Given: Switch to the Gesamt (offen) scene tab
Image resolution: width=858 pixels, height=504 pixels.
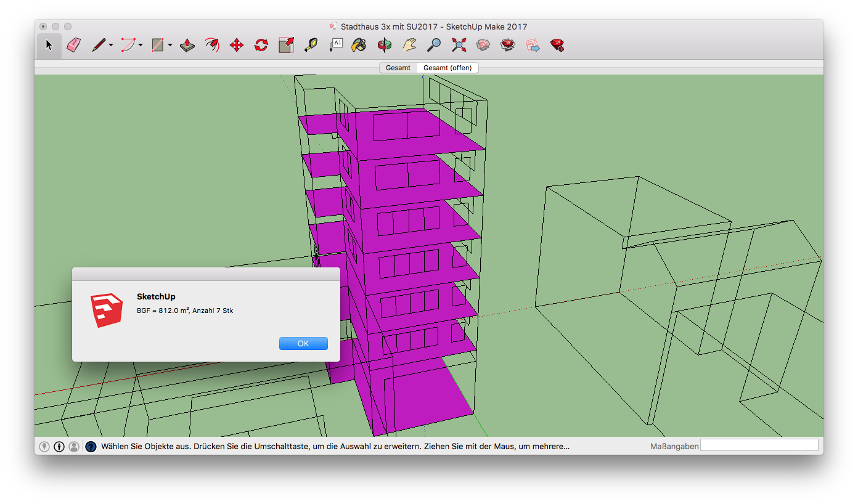Looking at the screenshot, I should [x=447, y=68].
